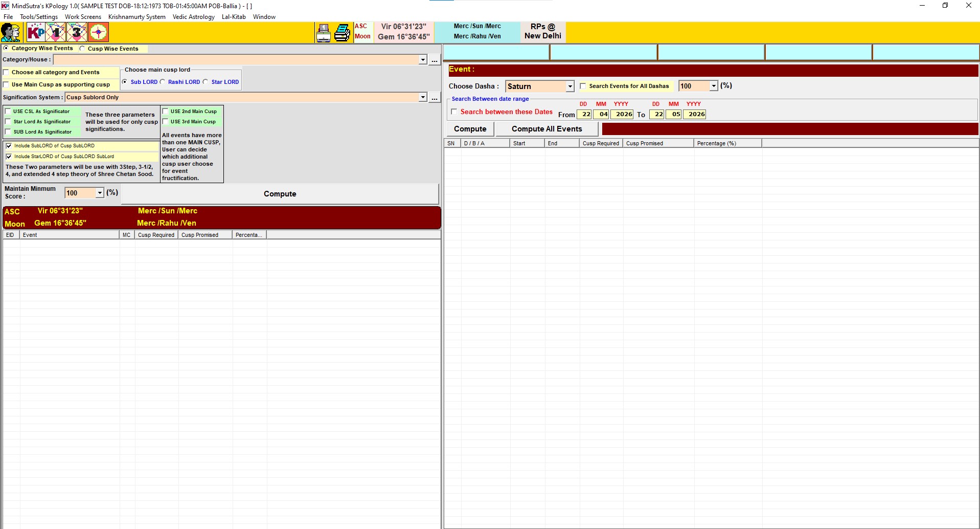This screenshot has height=529, width=980.
Task: Click the D / B / A column header
Action: 485,143
